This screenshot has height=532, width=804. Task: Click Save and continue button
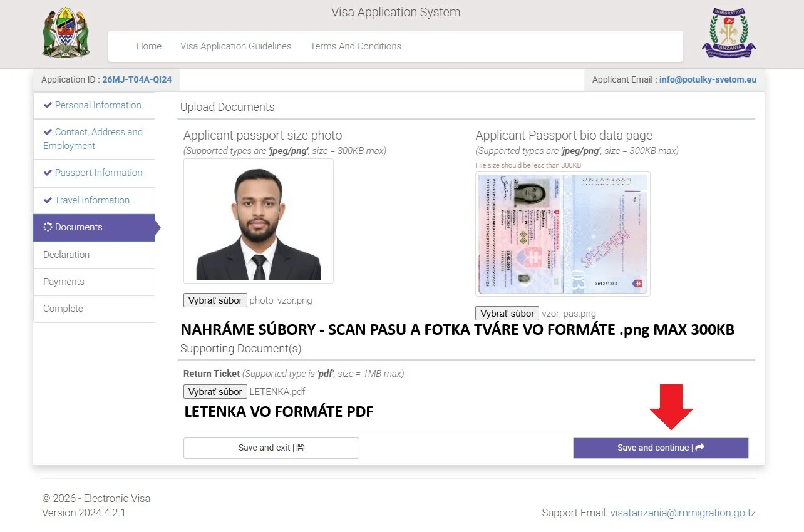(x=661, y=448)
